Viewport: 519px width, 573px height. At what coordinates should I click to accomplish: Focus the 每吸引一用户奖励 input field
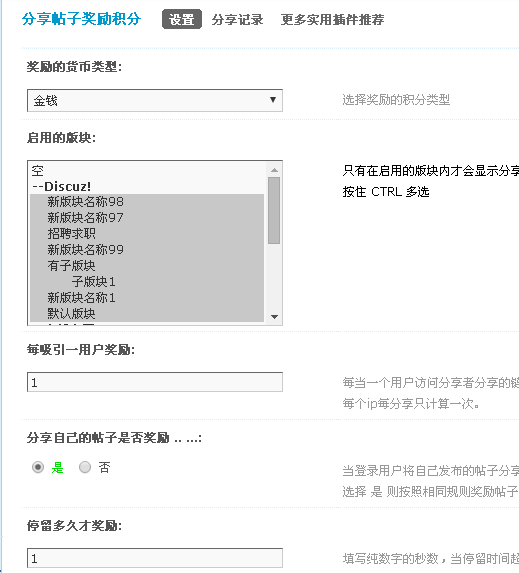[155, 382]
